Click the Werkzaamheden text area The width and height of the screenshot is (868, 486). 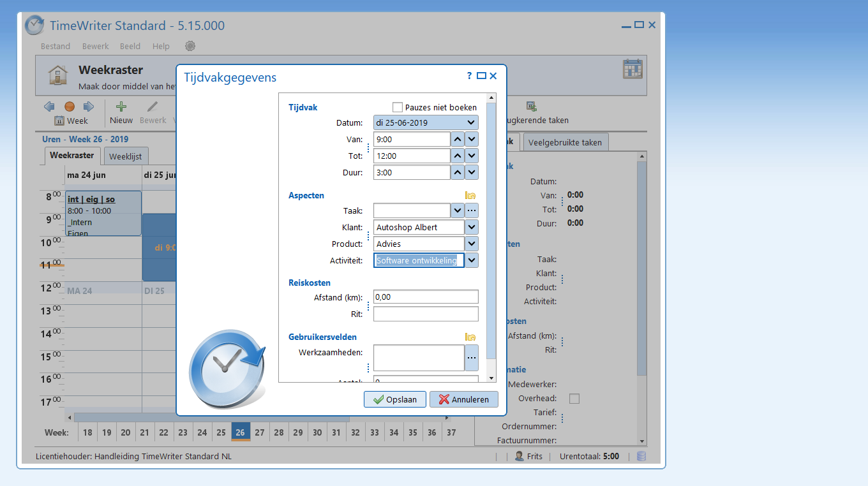coord(419,358)
